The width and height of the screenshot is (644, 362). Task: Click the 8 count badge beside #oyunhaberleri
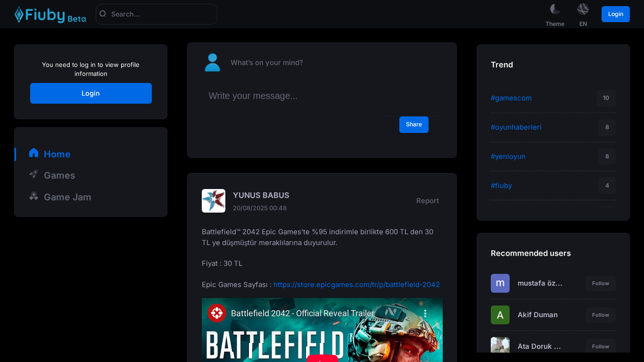tap(607, 127)
